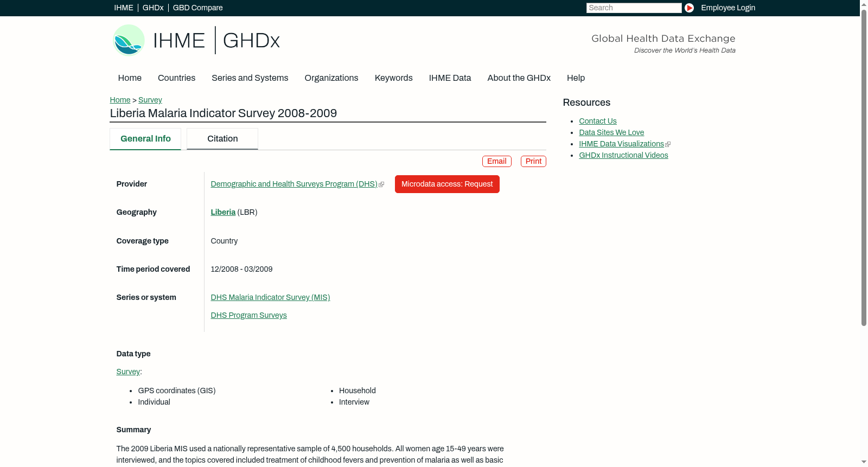
Task: Click the page title 'Liberia Malaria Indicator Survey 2008-2009'
Action: 224,113
